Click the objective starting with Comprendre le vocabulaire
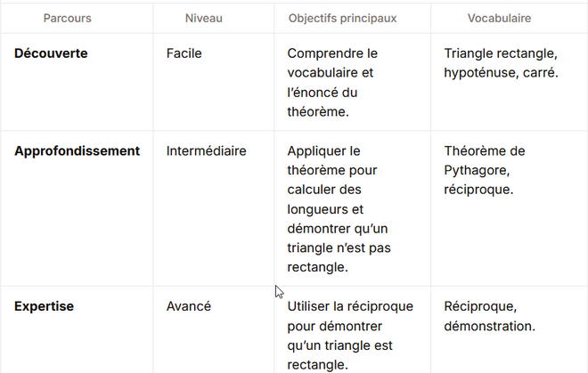588x373 pixels. 332,82
